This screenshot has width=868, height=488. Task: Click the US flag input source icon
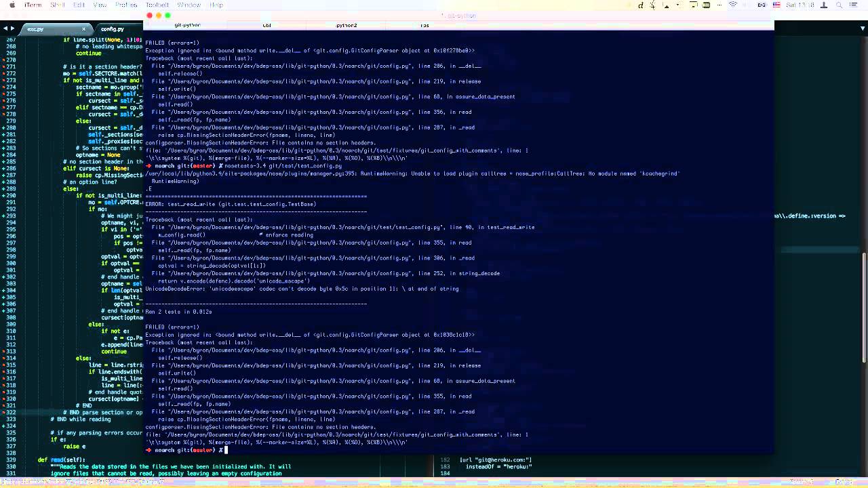pyautogui.click(x=776, y=5)
